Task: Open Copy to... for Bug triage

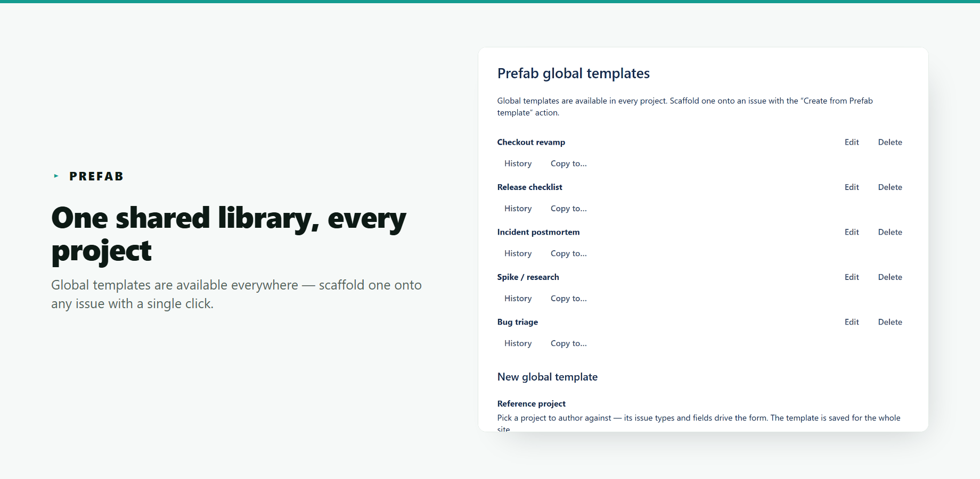Action: tap(568, 343)
